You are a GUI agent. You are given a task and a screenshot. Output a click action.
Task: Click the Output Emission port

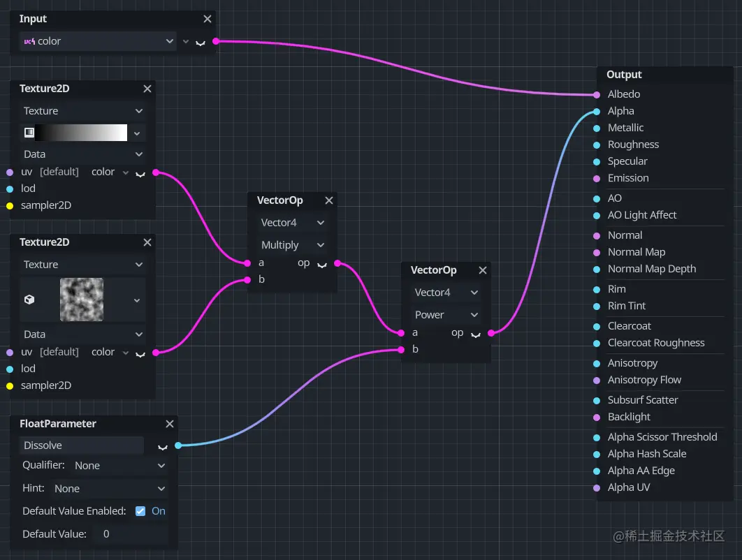pyautogui.click(x=597, y=179)
